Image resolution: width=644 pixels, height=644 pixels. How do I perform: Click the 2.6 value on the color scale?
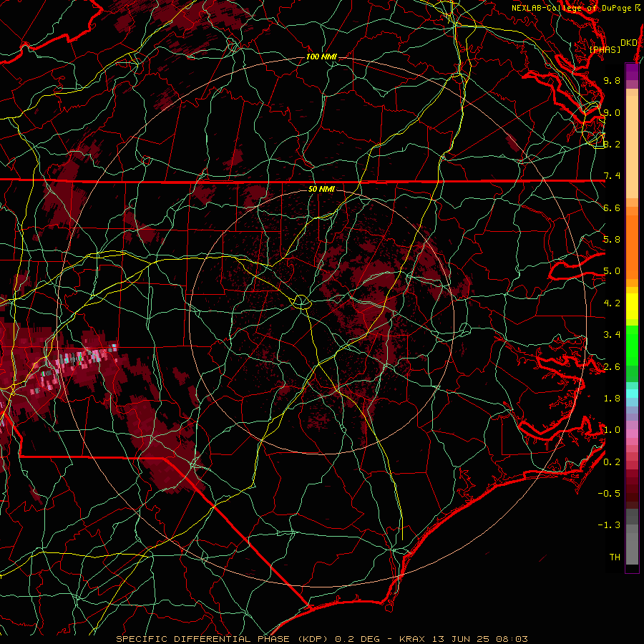612,367
